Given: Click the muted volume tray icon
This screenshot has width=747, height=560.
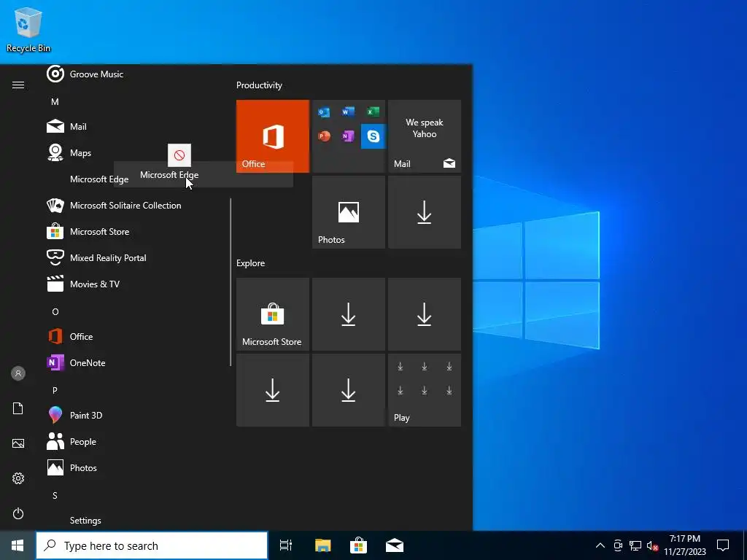Looking at the screenshot, I should click(x=652, y=545).
